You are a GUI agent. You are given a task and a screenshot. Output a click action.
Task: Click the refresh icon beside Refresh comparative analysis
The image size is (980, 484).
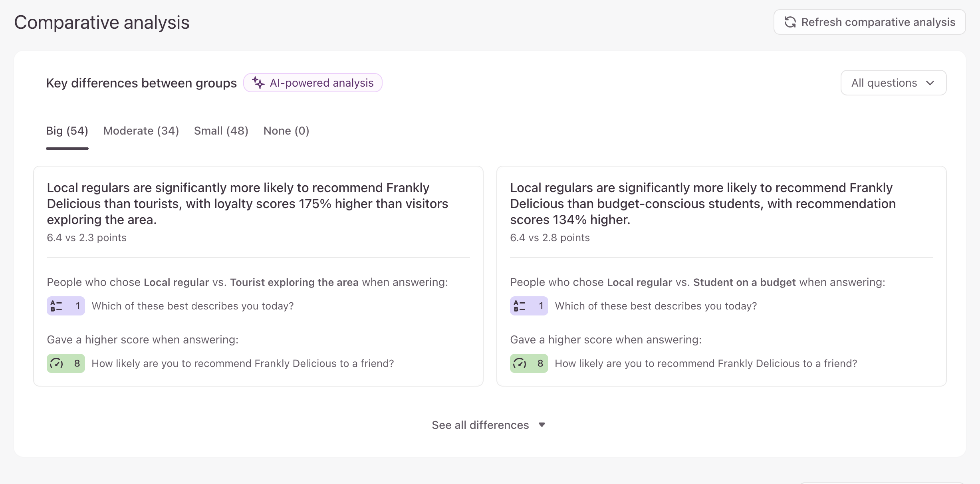790,22
